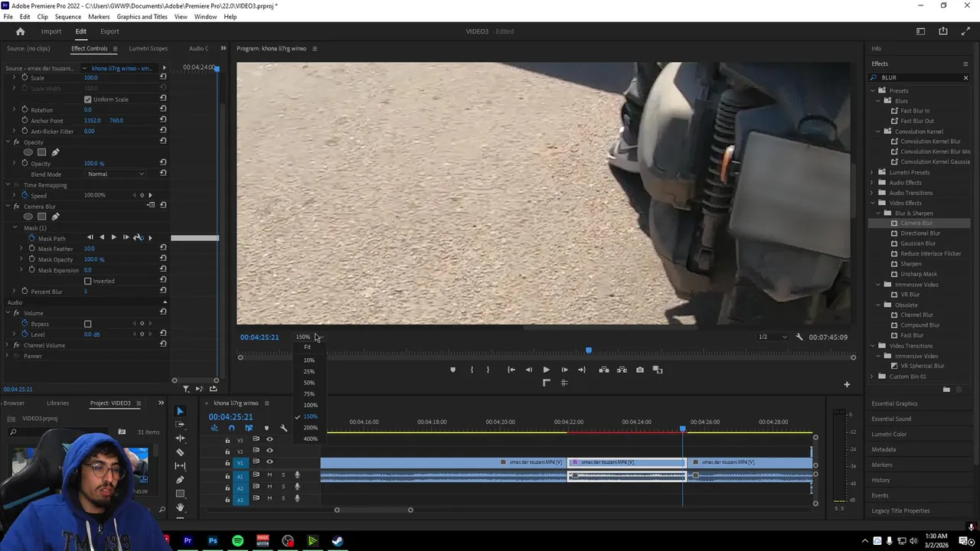Toggle the Uniform Scale checkbox
The height and width of the screenshot is (551, 980).
click(87, 99)
